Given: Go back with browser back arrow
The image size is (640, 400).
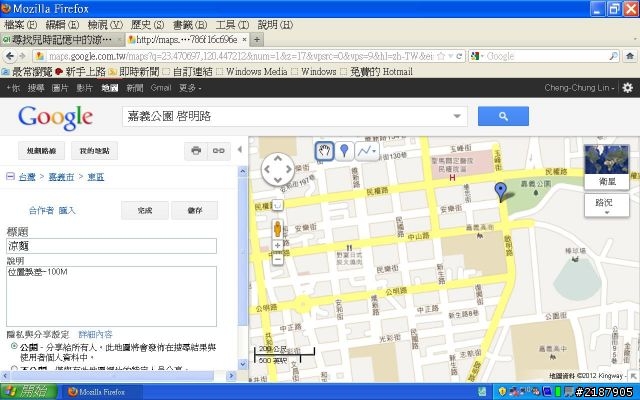Looking at the screenshot, I should [x=10, y=56].
